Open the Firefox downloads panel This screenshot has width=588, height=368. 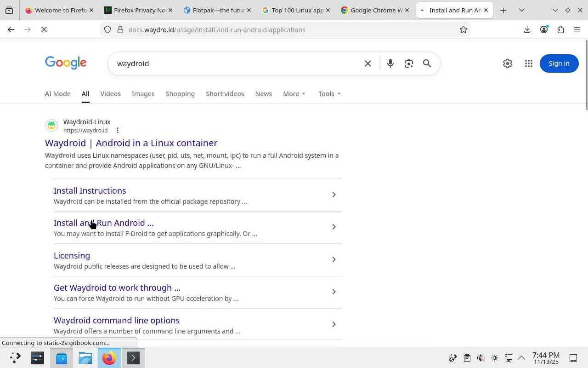(527, 29)
